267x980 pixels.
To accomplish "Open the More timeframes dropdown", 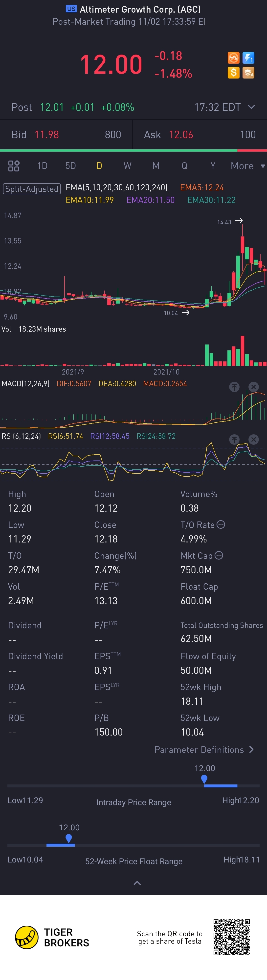I will 247,166.
